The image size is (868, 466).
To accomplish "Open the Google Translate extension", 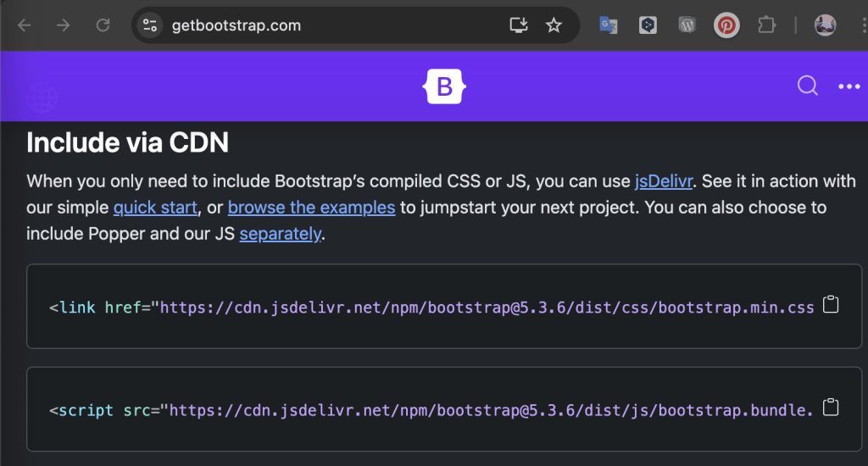I will click(608, 25).
